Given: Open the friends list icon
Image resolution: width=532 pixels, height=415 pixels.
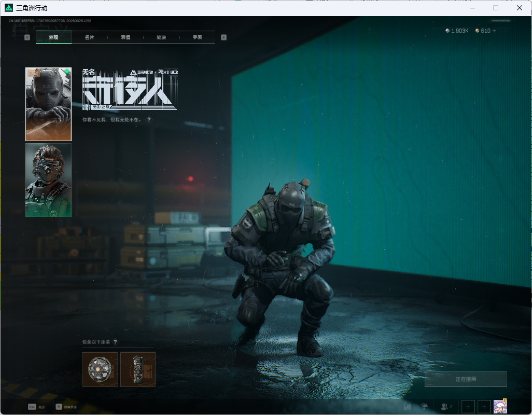Looking at the screenshot, I should 445,406.
